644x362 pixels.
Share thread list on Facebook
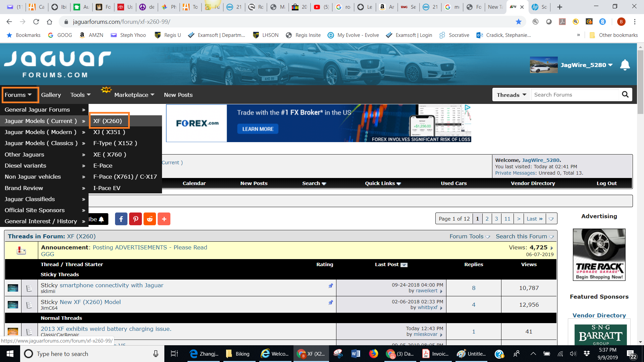point(121,219)
